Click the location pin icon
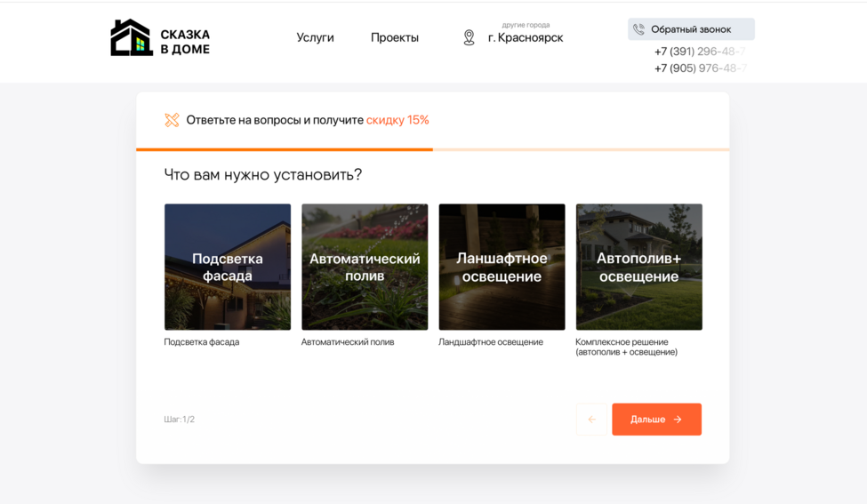The width and height of the screenshot is (867, 504). pyautogui.click(x=469, y=37)
